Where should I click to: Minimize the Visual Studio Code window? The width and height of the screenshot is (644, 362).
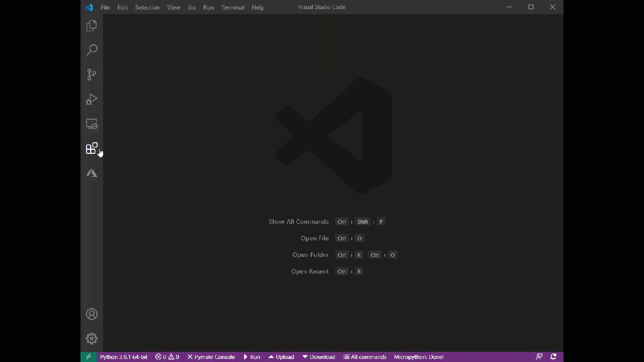[509, 7]
